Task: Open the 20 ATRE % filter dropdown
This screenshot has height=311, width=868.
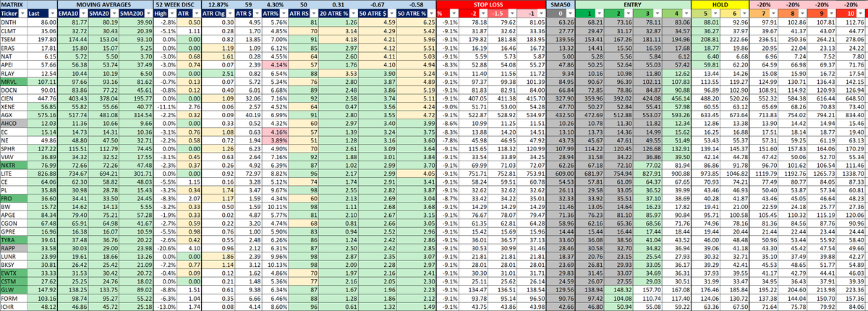Action: coord(353,14)
